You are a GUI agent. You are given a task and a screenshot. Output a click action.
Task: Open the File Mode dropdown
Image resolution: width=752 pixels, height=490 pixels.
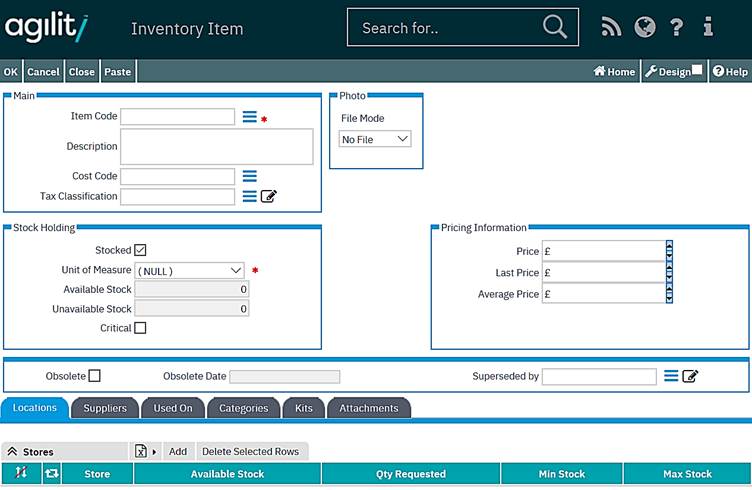375,139
